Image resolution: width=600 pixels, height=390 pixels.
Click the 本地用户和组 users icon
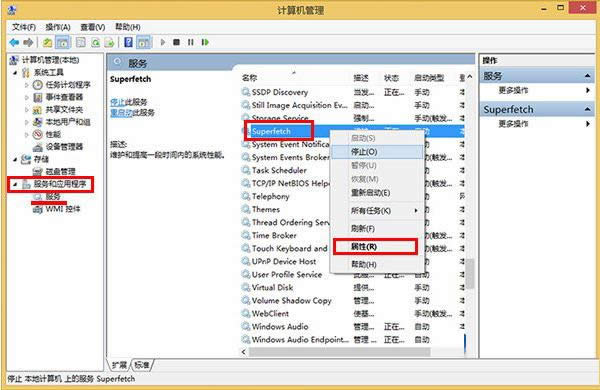point(38,122)
